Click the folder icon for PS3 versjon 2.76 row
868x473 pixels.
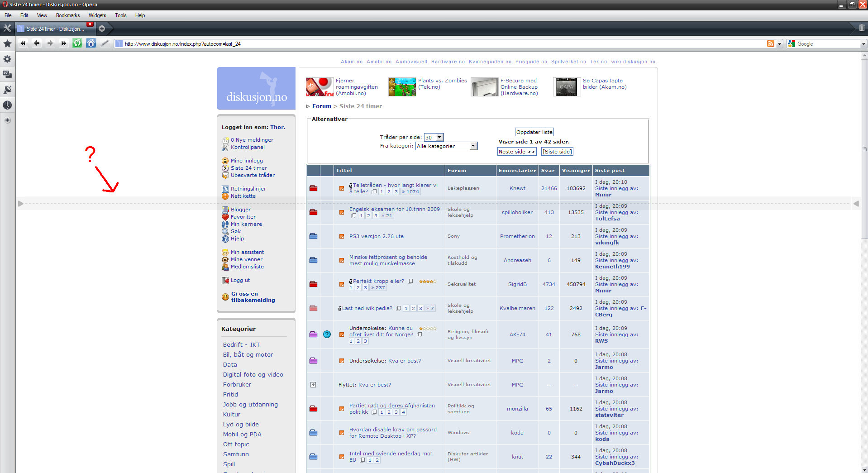click(313, 236)
